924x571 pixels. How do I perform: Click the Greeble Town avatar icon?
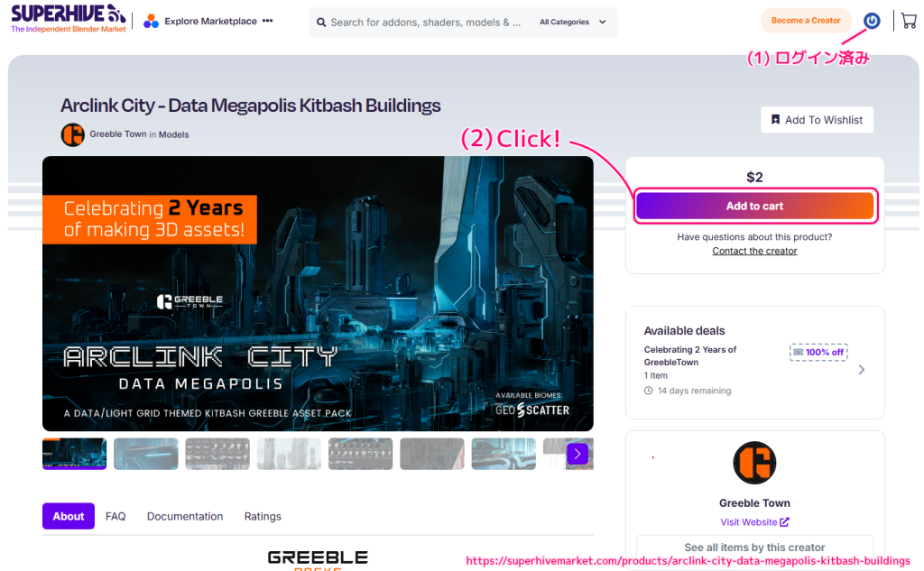[72, 134]
